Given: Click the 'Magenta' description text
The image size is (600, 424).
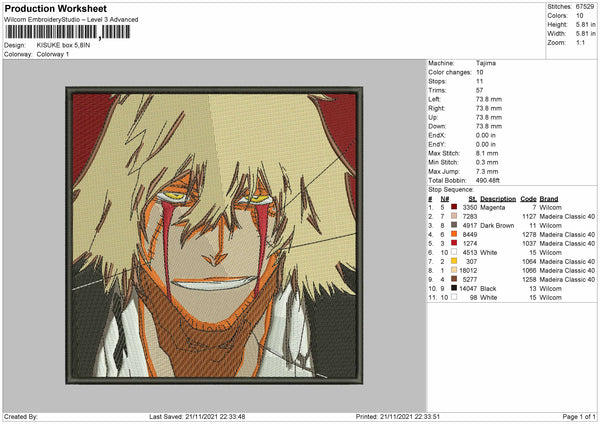Looking at the screenshot, I should pyautogui.click(x=492, y=207).
